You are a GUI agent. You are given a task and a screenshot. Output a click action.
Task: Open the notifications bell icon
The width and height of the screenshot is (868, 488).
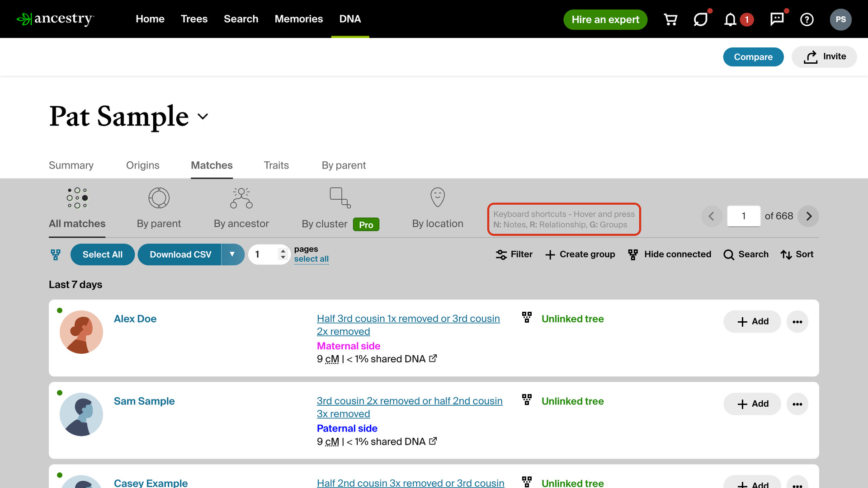coord(730,19)
